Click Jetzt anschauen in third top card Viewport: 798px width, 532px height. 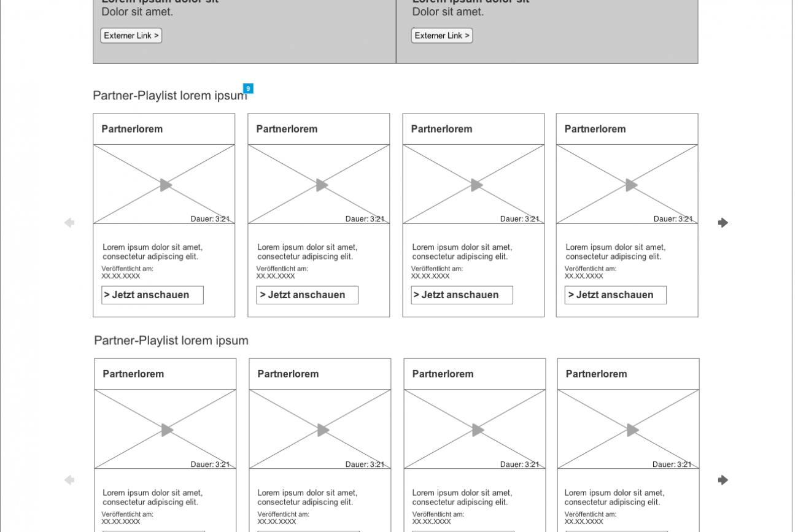pos(462,295)
